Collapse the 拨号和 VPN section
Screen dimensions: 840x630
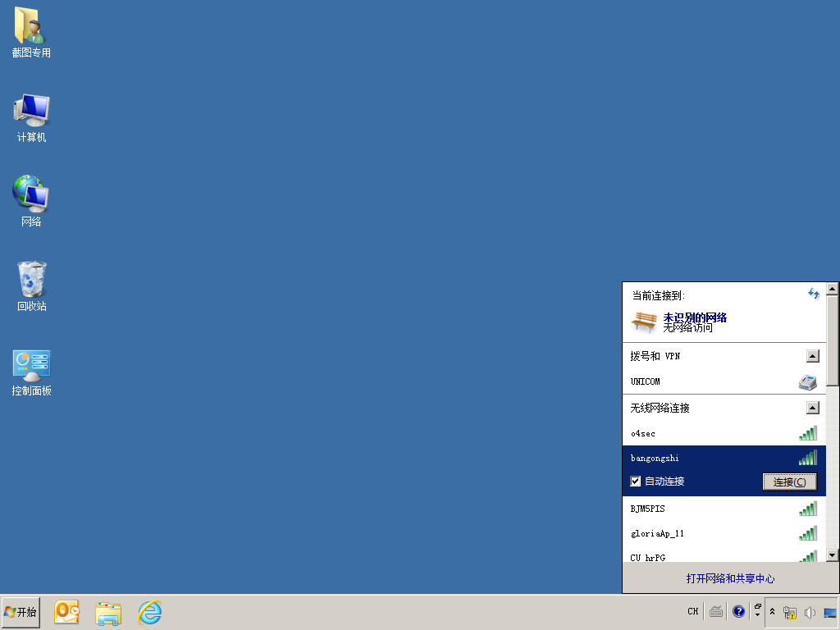[x=813, y=356]
